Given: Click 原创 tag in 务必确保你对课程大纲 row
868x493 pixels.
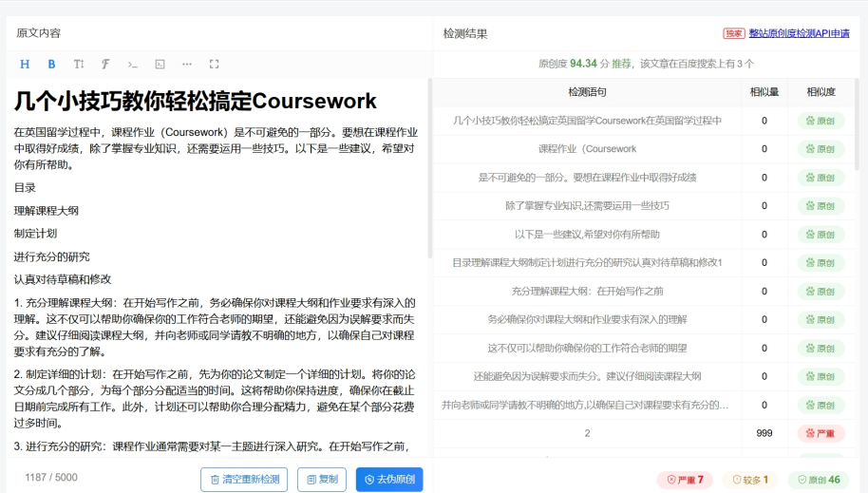Looking at the screenshot, I should (821, 319).
